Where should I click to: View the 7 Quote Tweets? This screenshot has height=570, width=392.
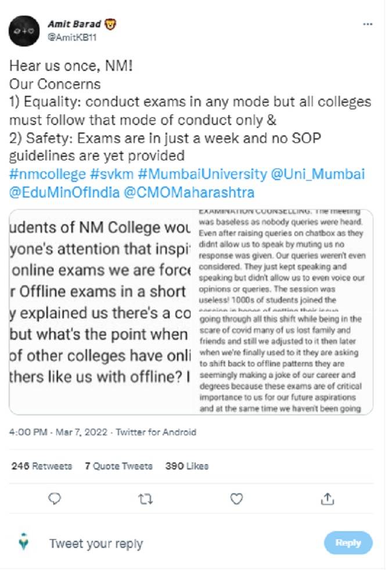(118, 466)
